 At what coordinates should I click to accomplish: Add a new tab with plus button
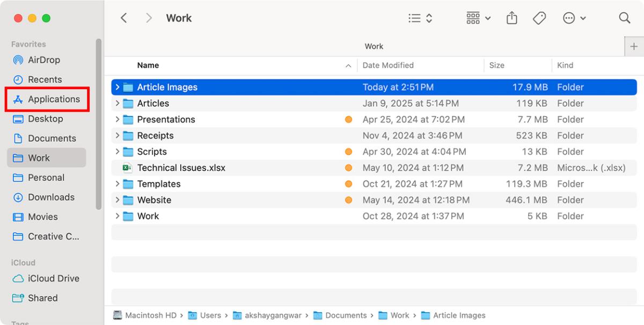point(634,47)
